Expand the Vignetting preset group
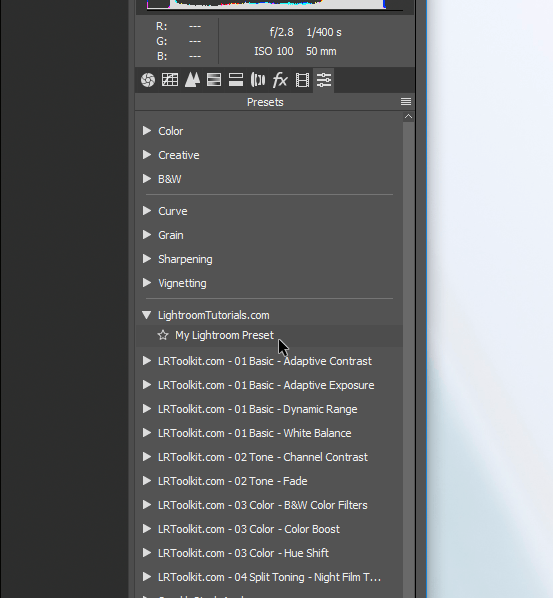This screenshot has width=553, height=598. (x=147, y=283)
